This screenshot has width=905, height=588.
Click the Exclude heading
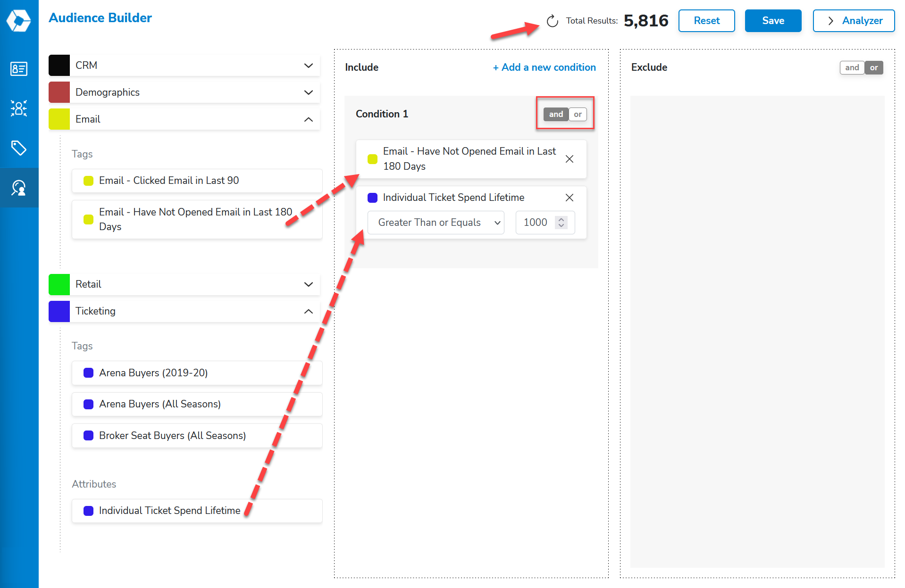[x=649, y=67]
